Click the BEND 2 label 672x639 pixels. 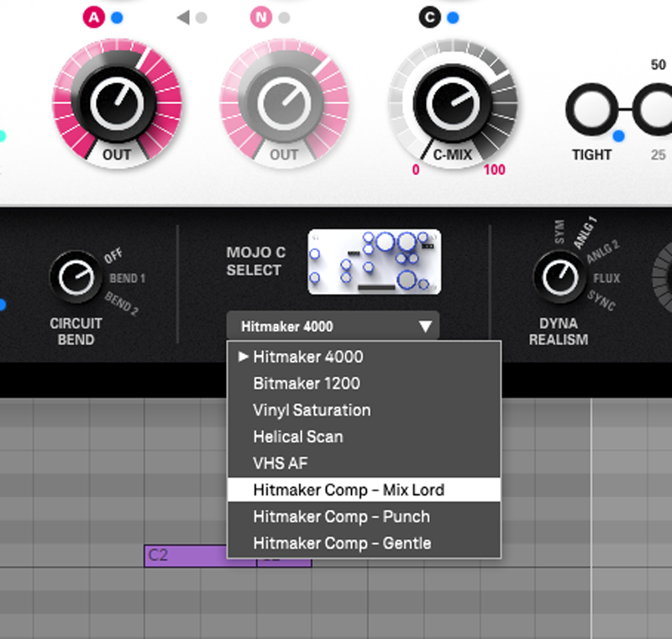(x=122, y=303)
